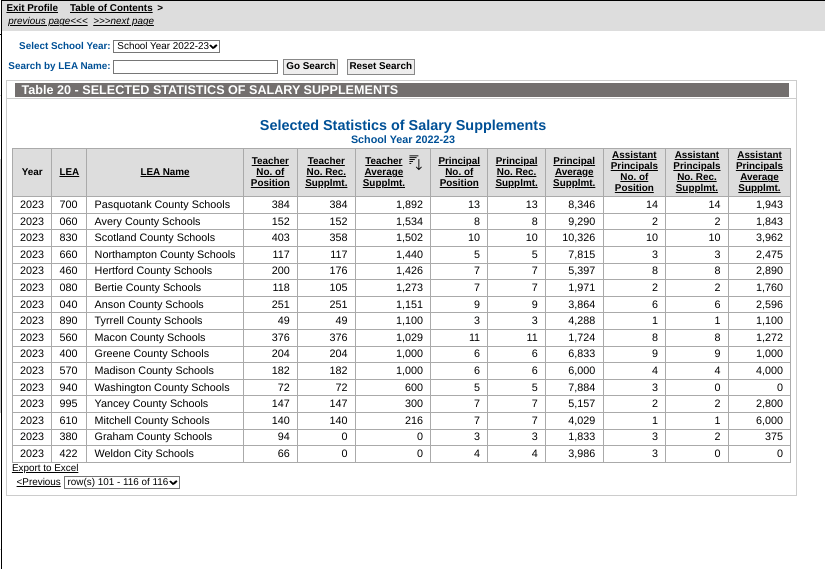Sort by Teacher No. of Position header

pos(270,172)
